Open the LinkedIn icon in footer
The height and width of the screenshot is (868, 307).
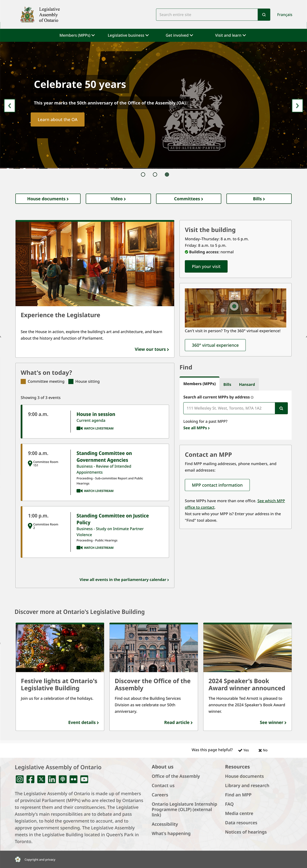point(52,779)
